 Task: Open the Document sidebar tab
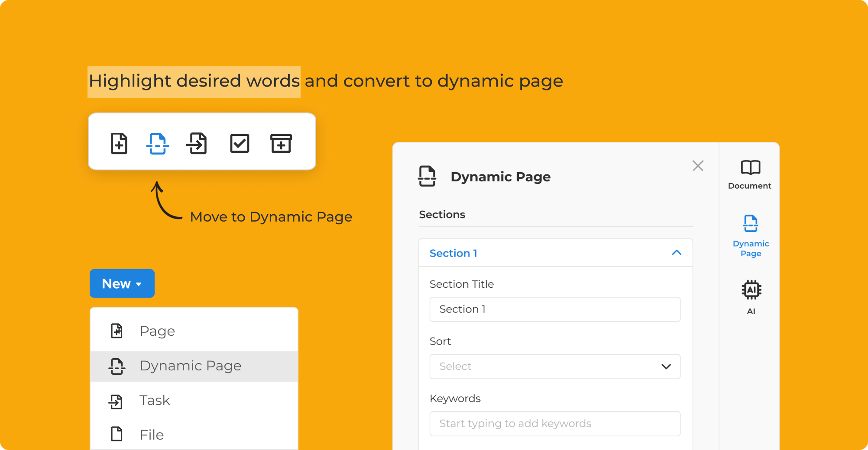coord(750,174)
